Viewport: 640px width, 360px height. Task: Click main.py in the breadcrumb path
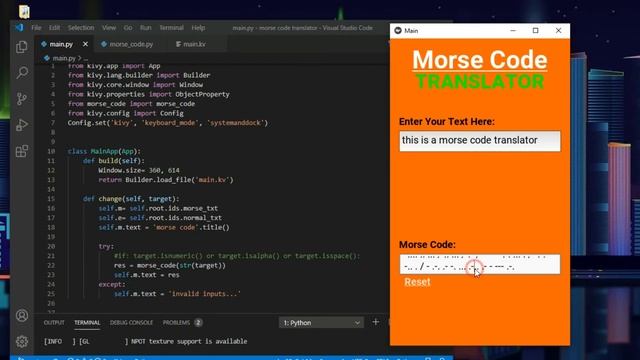(64, 58)
